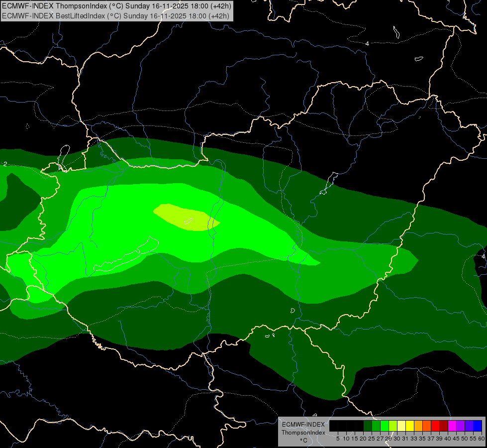Select the yellow-green 29-30 legend swatch
This screenshot has width=487, height=448.
coord(393,426)
